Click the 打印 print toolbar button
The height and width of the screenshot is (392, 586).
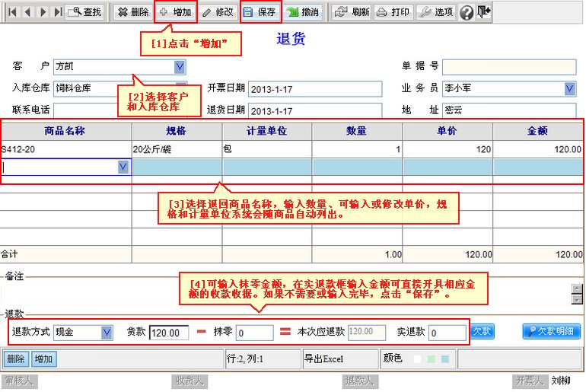click(393, 12)
